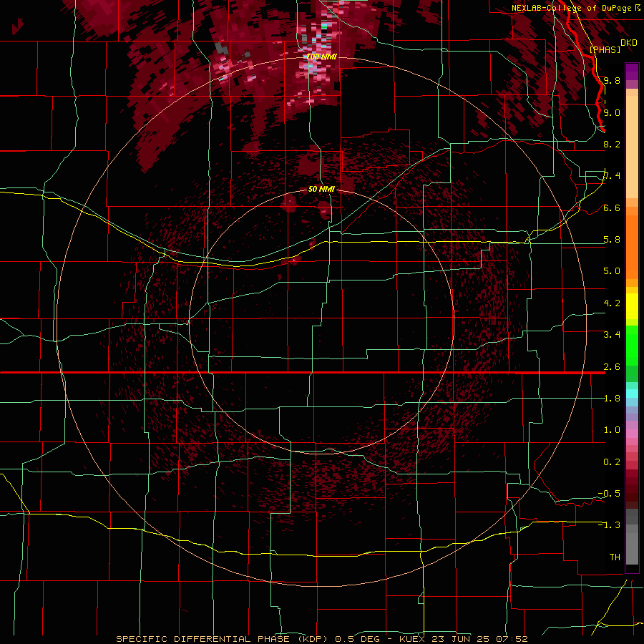This screenshot has height=644, width=644.
Task: Click the 100 NMI range ring label
Action: pos(321,57)
